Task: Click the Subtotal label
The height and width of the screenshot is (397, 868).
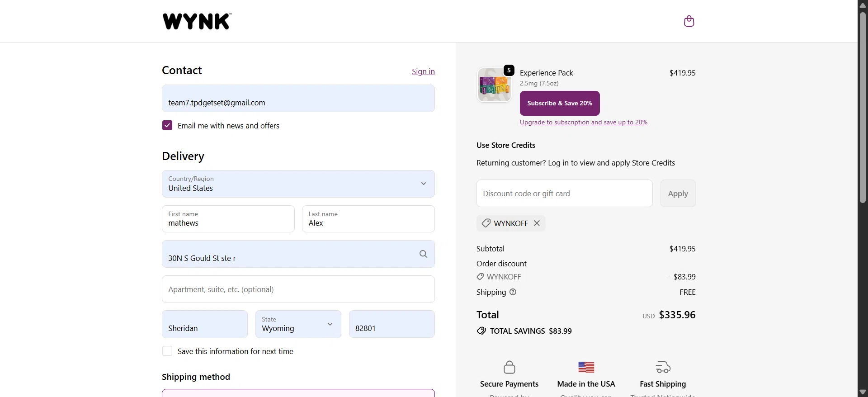Action: click(490, 249)
